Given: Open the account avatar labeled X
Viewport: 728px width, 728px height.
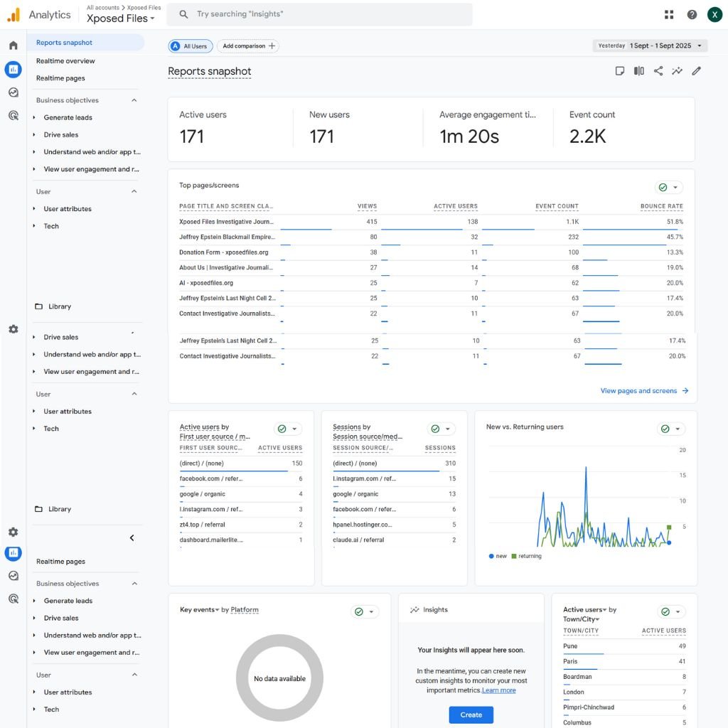Looking at the screenshot, I should [x=714, y=14].
